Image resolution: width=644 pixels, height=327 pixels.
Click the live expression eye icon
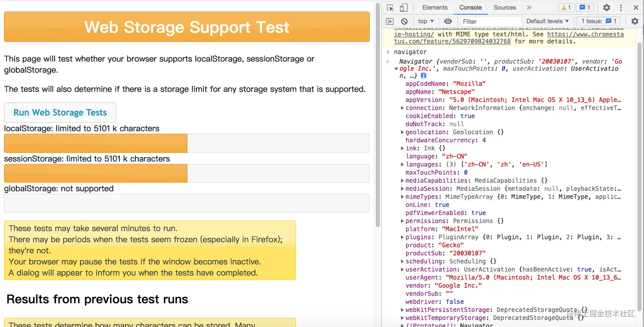448,21
